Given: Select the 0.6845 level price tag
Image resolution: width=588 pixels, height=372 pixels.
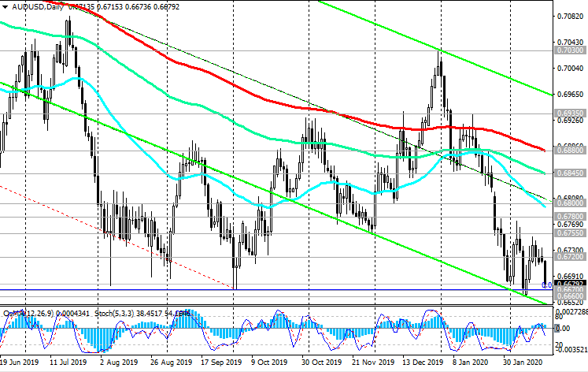Looking at the screenshot, I should [570, 173].
